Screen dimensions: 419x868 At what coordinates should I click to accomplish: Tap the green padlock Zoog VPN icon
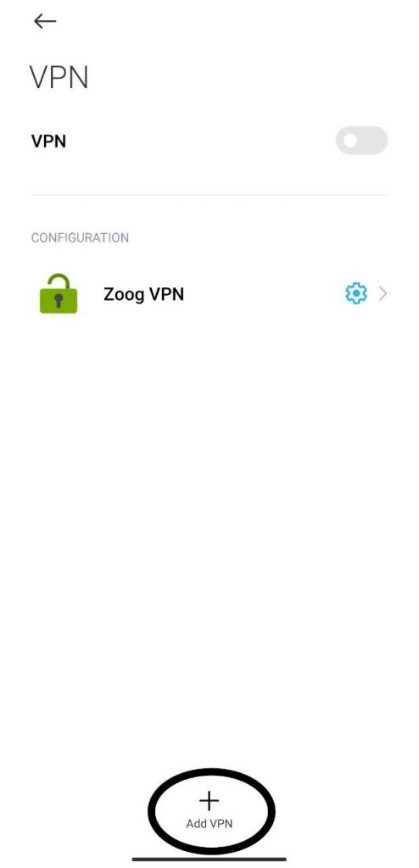59,293
